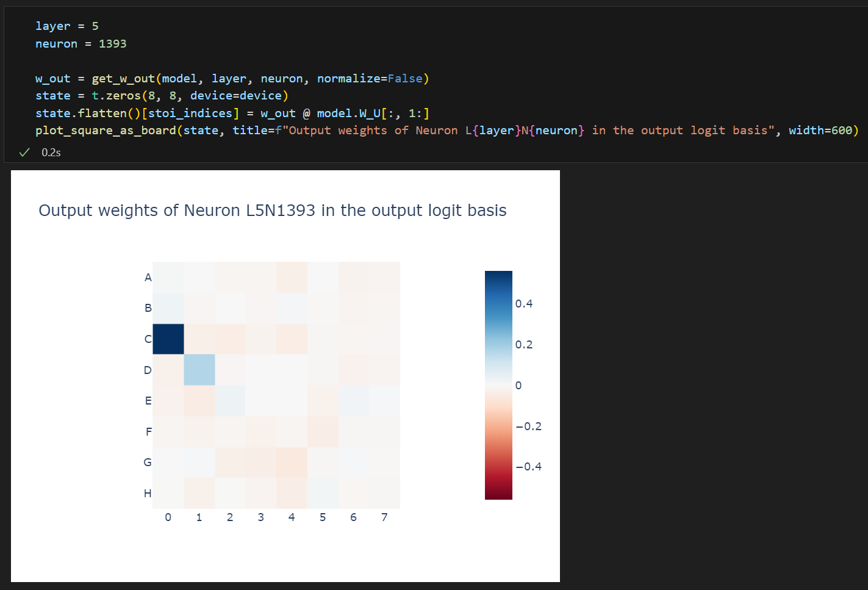Click 'stoi_indices' in the code cell

190,113
